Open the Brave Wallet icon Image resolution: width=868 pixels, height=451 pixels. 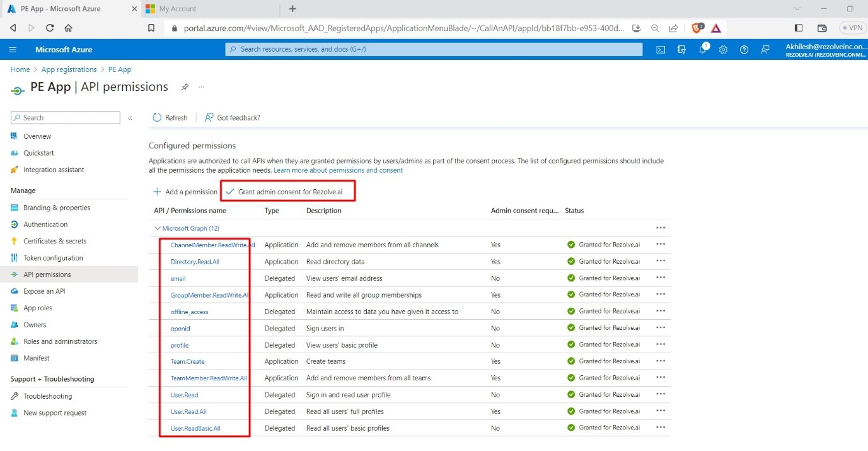(x=822, y=28)
